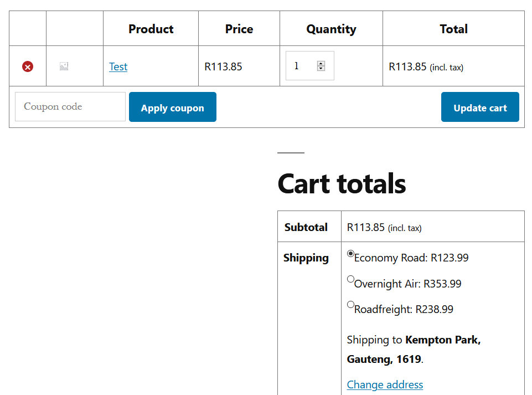Open the Change address link

tap(385, 384)
